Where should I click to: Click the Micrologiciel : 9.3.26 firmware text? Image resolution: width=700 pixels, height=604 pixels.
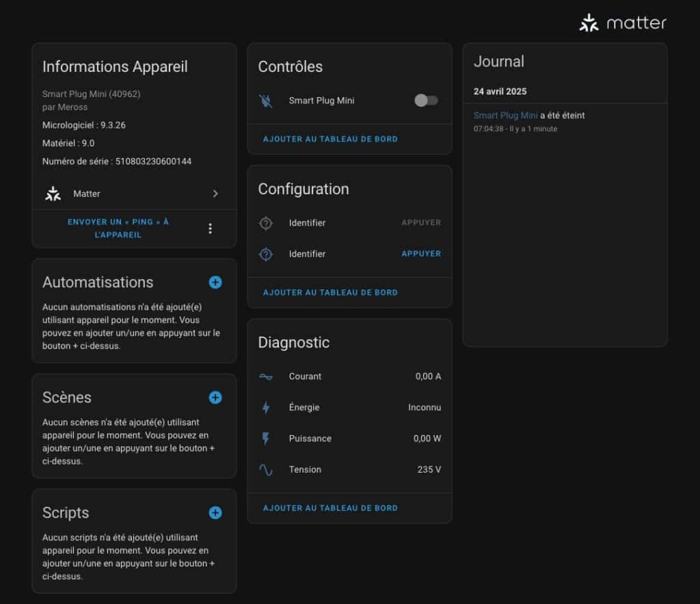pyautogui.click(x=84, y=125)
